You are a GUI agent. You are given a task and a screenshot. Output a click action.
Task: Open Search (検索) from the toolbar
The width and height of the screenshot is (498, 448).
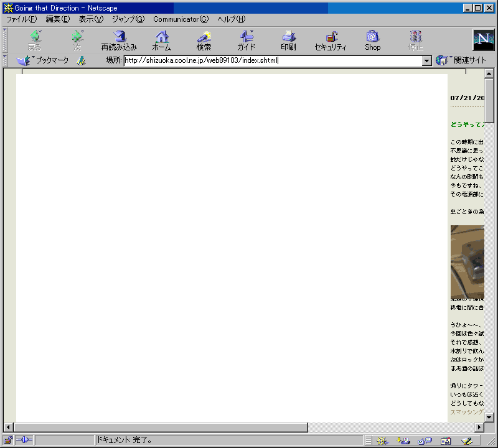click(x=204, y=40)
